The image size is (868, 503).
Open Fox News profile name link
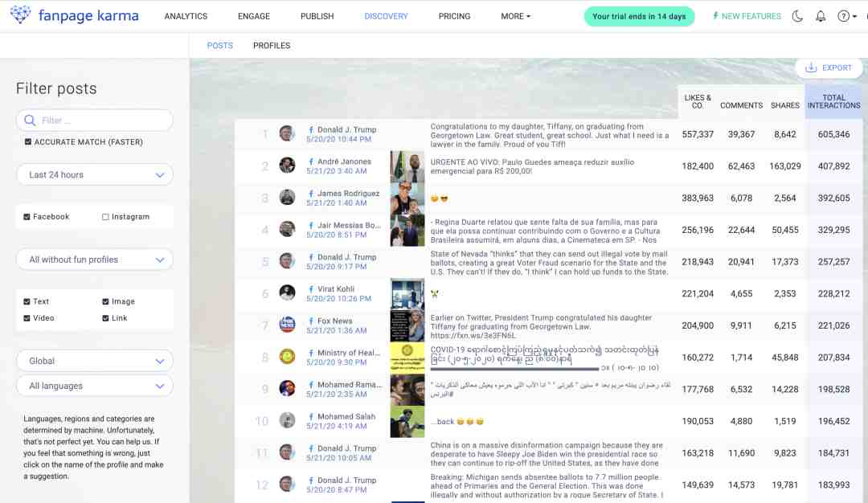(334, 321)
